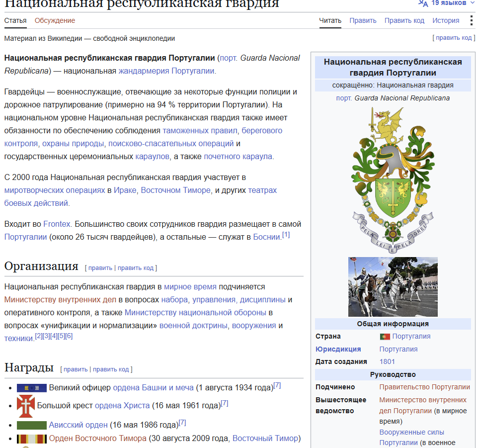Click the Order of Christ cross icon

pyautogui.click(x=26, y=406)
